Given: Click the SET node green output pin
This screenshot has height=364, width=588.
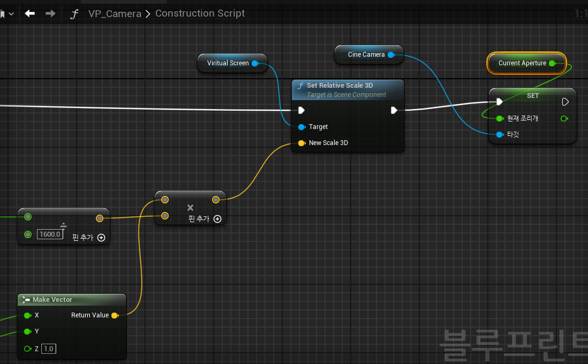Looking at the screenshot, I should (564, 118).
